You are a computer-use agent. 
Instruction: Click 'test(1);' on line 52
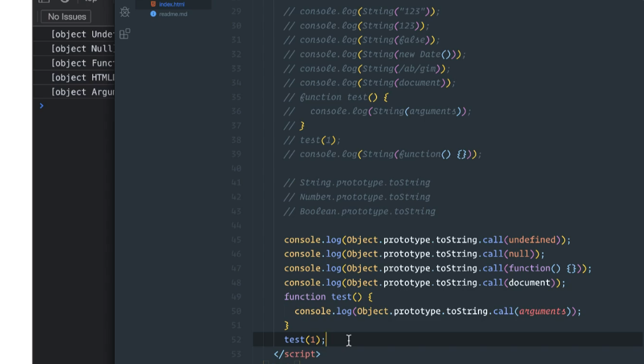pos(304,340)
